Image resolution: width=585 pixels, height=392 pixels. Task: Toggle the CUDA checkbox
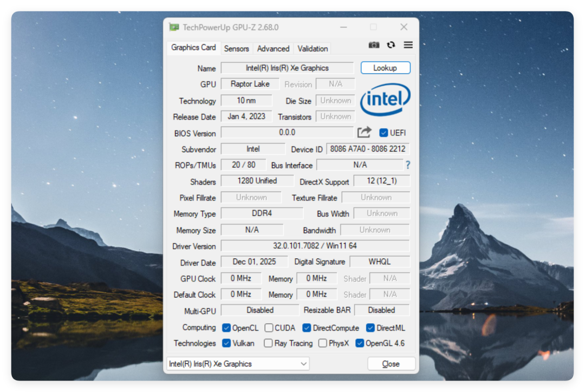(x=269, y=328)
